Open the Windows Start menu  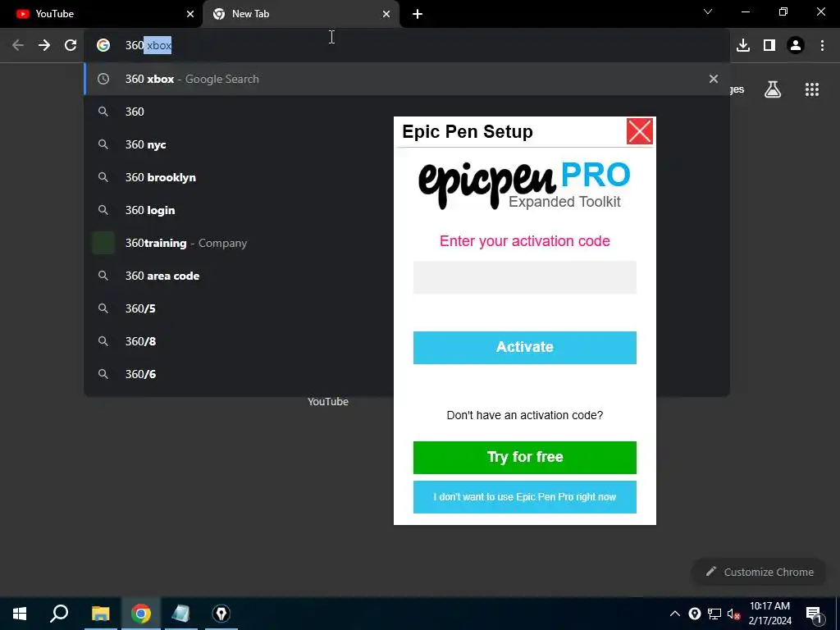pos(20,614)
